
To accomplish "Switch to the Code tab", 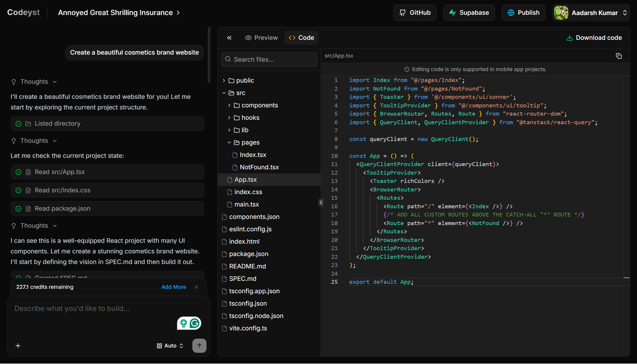I will (x=301, y=38).
